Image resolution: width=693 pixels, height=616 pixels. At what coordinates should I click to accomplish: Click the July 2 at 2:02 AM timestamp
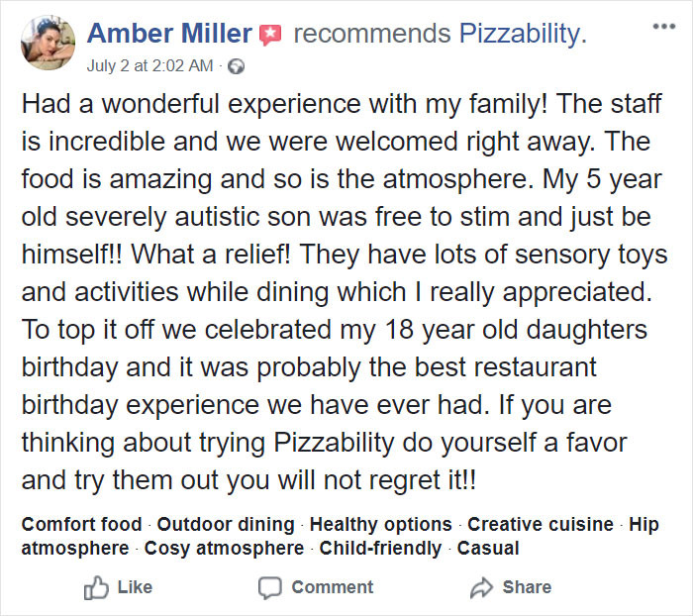[149, 66]
